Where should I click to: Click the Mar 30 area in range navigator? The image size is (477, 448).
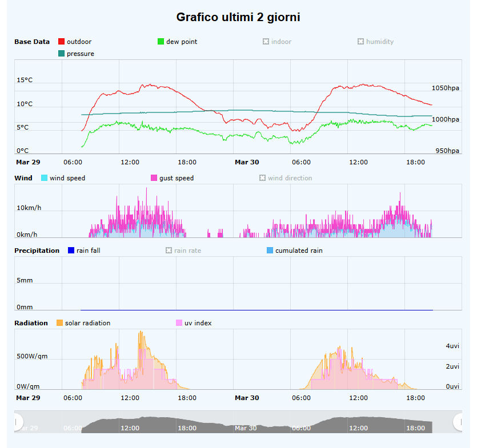pos(247,427)
